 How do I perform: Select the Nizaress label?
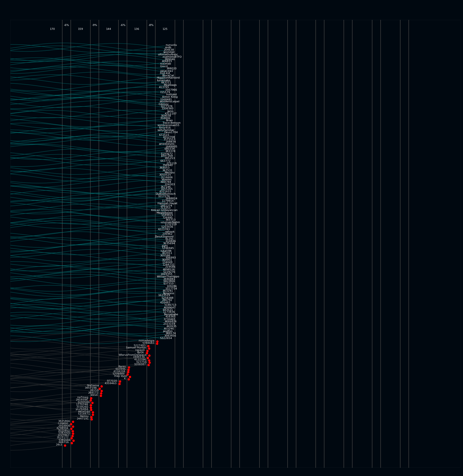tap(168, 293)
